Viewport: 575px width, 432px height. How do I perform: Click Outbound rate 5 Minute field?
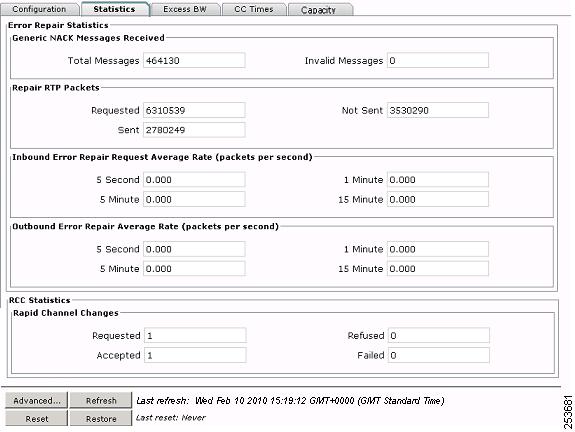tap(194, 268)
